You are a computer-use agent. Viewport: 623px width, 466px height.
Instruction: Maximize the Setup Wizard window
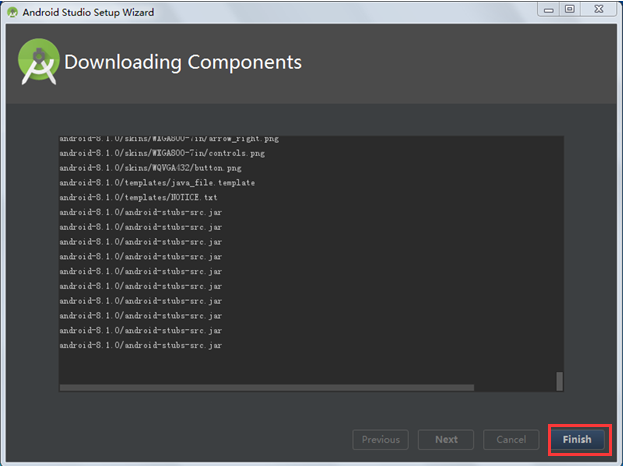tap(570, 10)
